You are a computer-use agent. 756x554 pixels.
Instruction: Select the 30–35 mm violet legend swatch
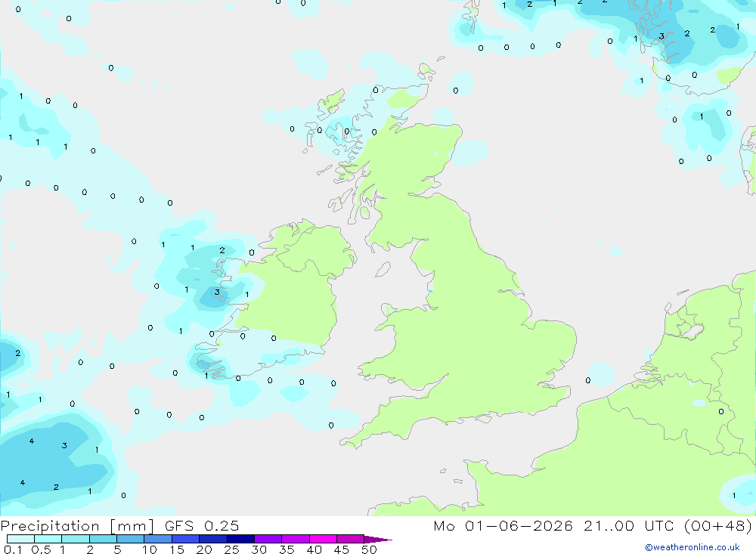(x=268, y=539)
